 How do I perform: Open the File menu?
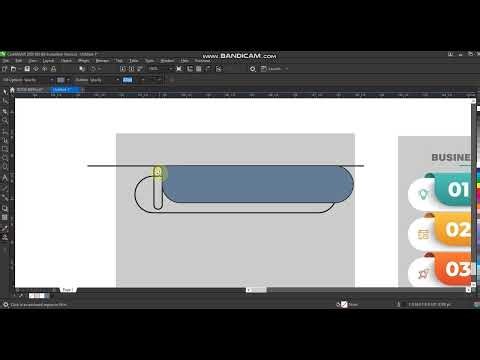(x=6, y=61)
